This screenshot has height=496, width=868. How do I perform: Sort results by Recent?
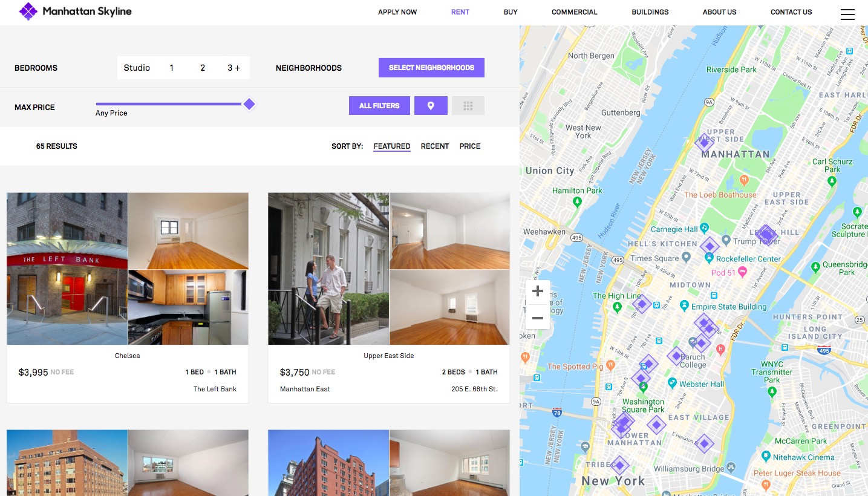coord(435,146)
